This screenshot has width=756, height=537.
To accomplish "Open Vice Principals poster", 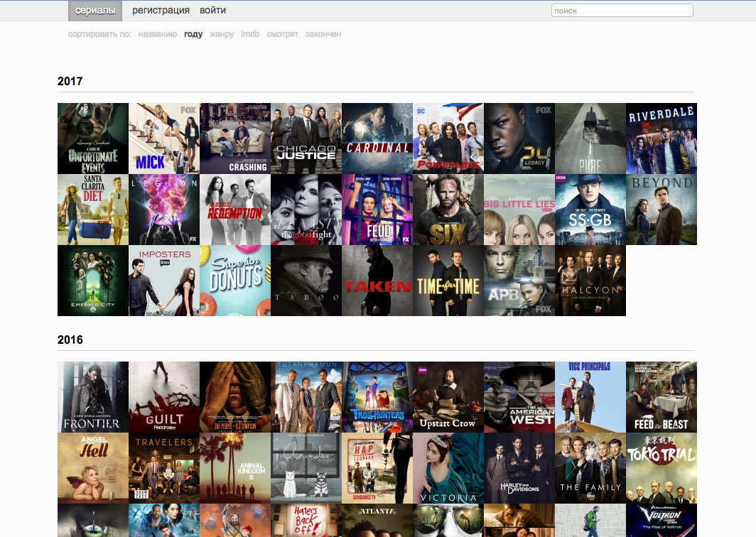I will 590,397.
